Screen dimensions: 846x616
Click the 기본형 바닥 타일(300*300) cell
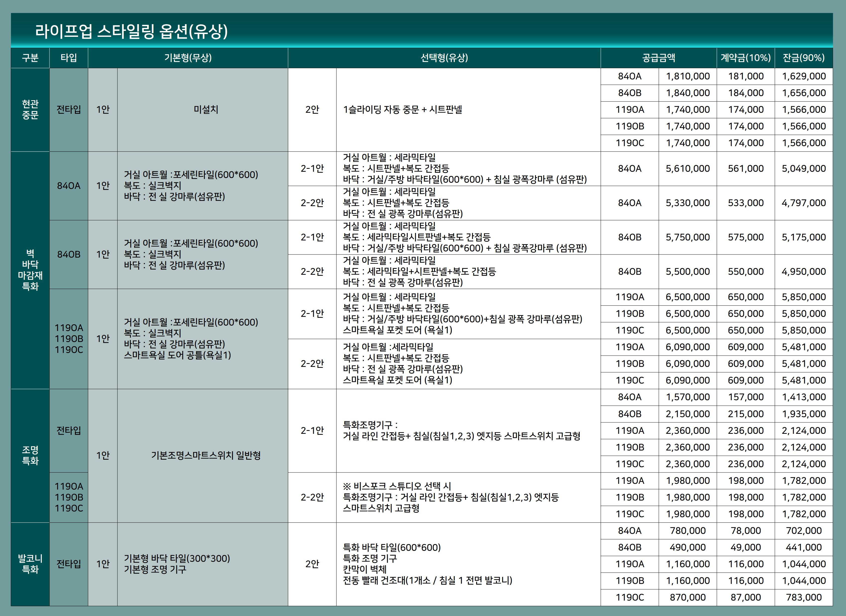pyautogui.click(x=177, y=558)
